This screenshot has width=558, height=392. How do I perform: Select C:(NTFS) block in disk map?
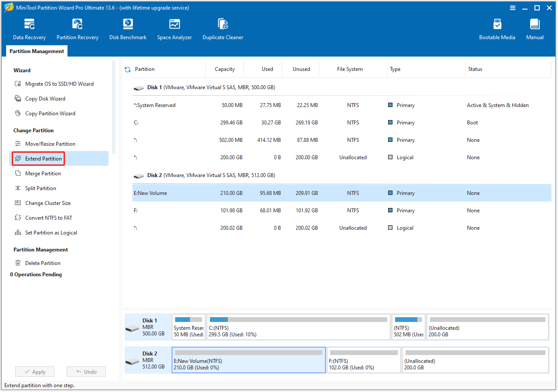298,327
